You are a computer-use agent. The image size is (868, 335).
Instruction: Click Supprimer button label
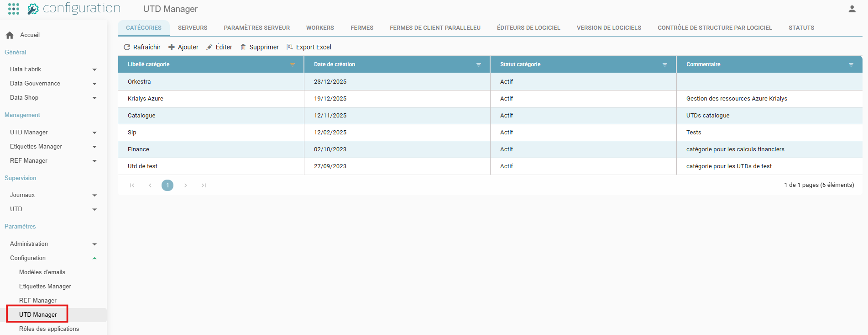click(x=264, y=47)
